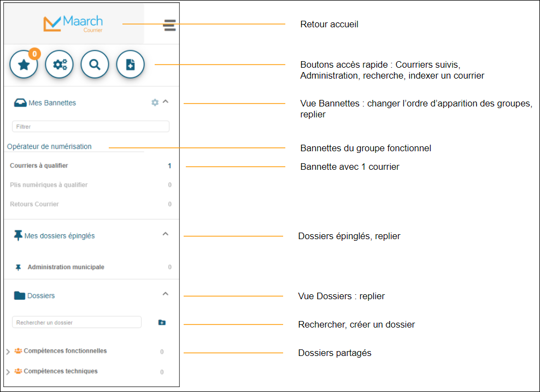The image size is (540, 392).
Task: Open Plis numériques à qualifier basket
Action: pyautogui.click(x=49, y=185)
